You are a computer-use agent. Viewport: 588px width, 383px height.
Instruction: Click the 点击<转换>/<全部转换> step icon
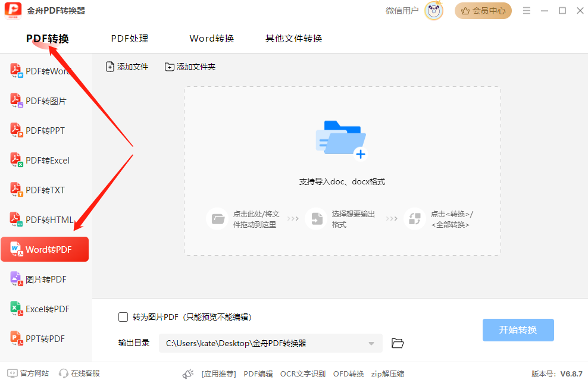pyautogui.click(x=414, y=218)
